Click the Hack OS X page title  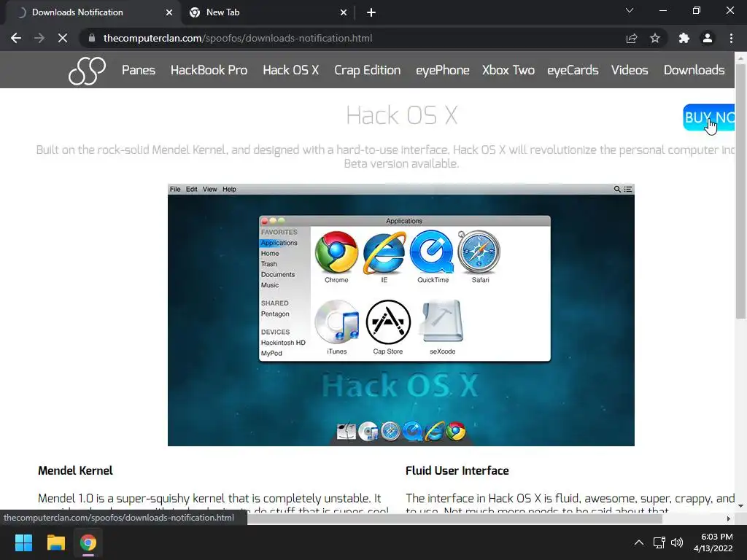[402, 116]
